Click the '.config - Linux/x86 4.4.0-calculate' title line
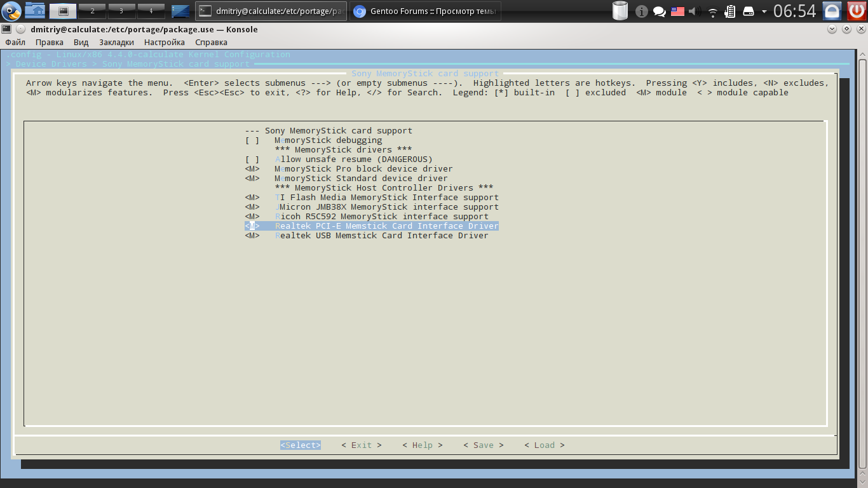Image resolution: width=868 pixels, height=488 pixels. pos(148,54)
